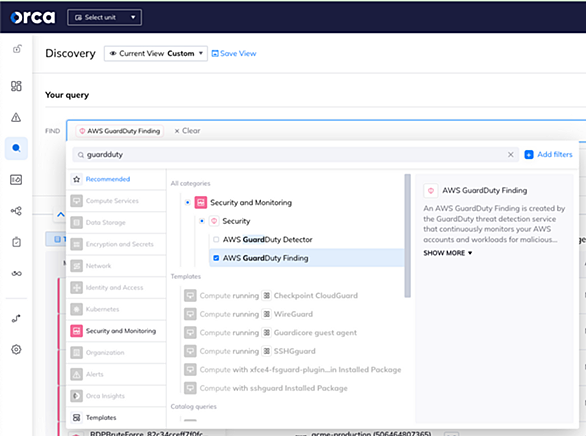586x436 pixels.
Task: Toggle the Security and Monitoring tree radio
Action: point(188,202)
